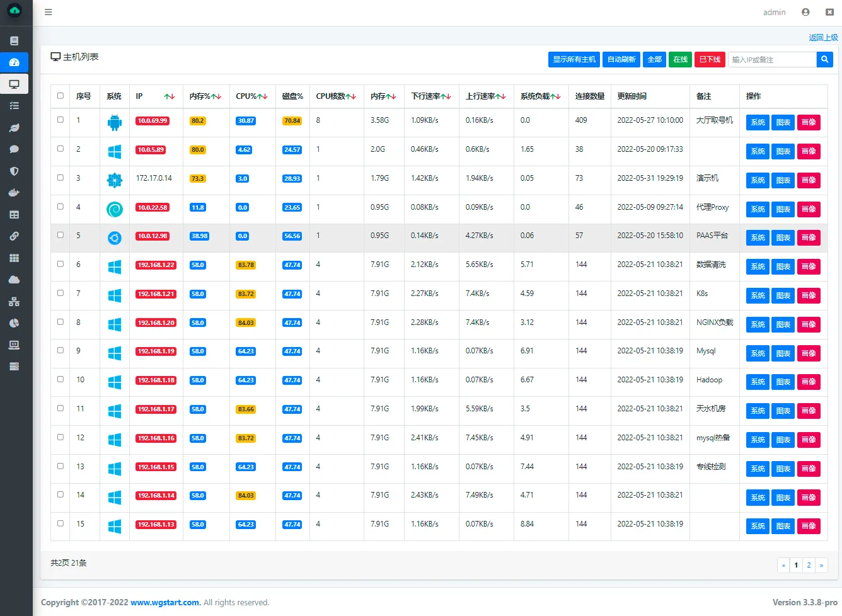Open the chat bubble sidebar icon

14,149
